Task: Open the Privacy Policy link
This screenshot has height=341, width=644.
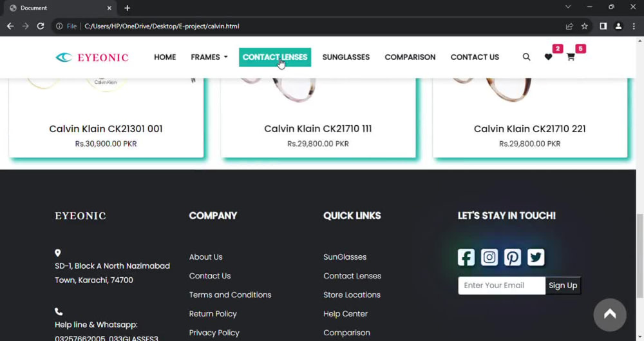Action: click(x=214, y=333)
